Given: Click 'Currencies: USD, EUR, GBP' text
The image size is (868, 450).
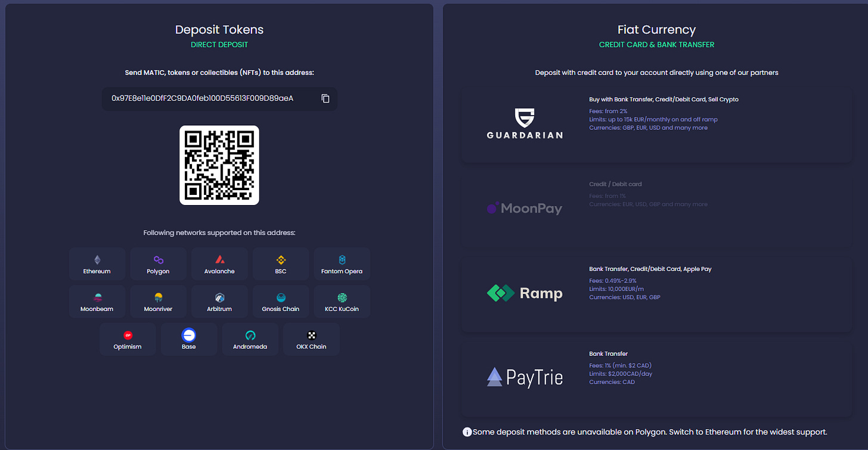Looking at the screenshot, I should point(625,297).
